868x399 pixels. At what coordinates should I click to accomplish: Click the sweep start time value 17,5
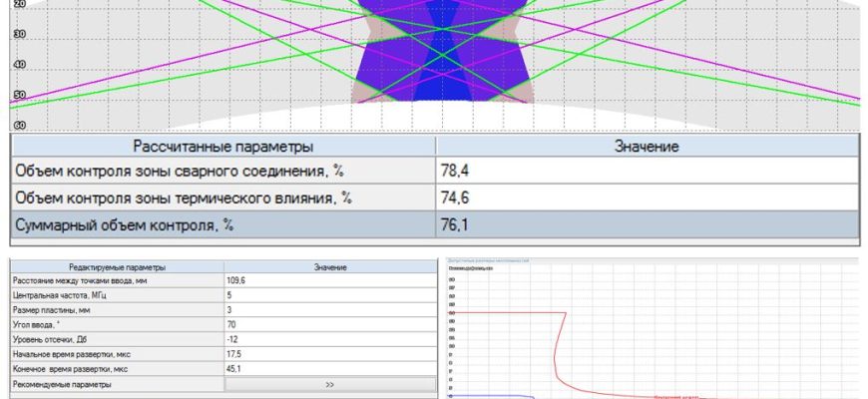tap(330, 354)
